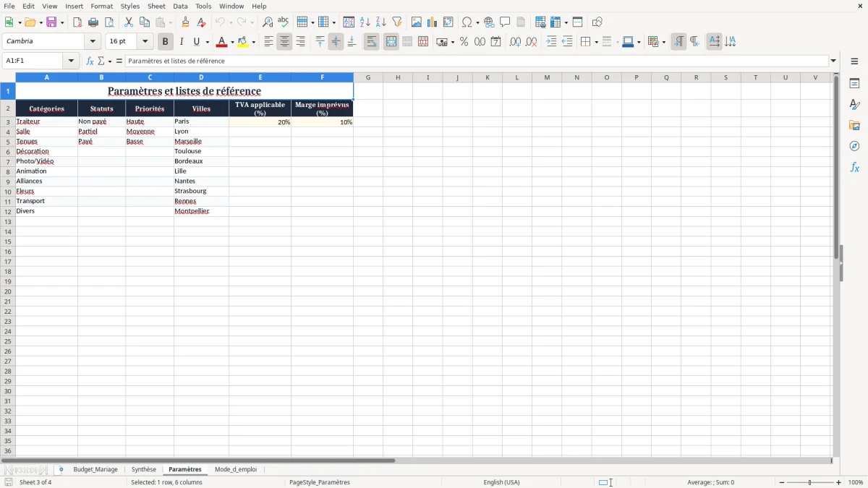868x488 pixels.
Task: Expand the formula bar
Action: 833,61
